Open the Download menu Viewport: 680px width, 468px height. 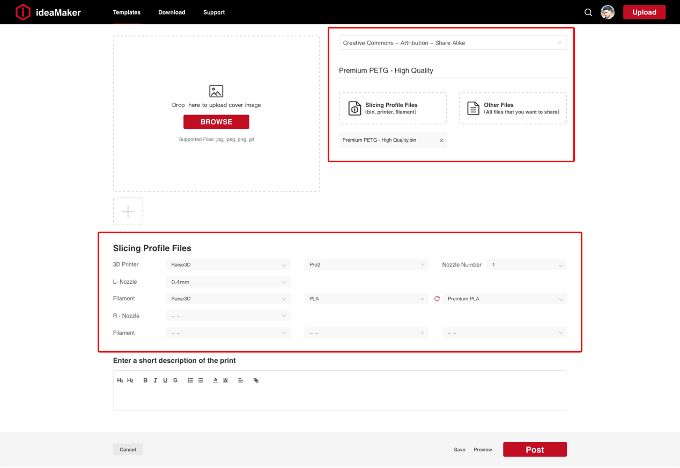[x=172, y=12]
